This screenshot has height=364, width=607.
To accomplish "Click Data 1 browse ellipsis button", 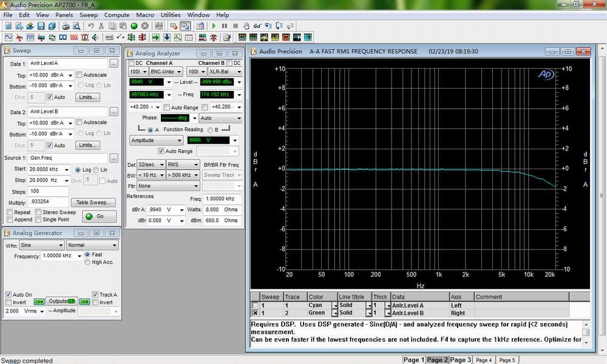I will coord(114,64).
